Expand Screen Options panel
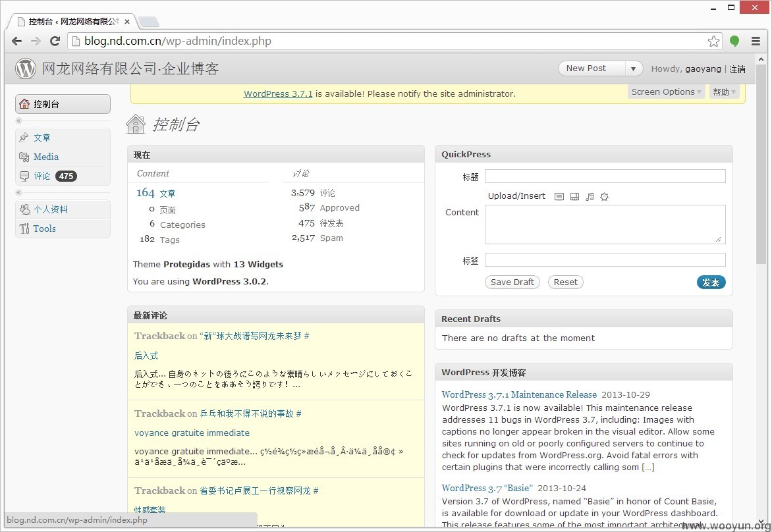The width and height of the screenshot is (772, 532). 666,92
